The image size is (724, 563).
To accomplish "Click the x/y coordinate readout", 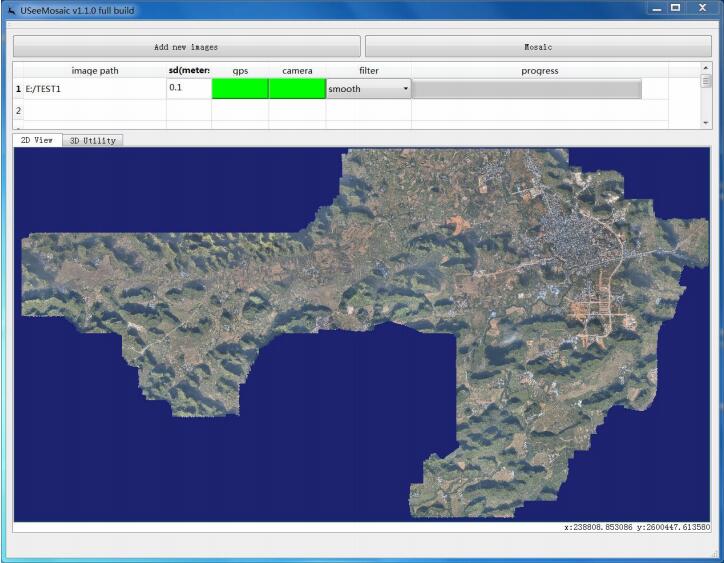I will [637, 527].
